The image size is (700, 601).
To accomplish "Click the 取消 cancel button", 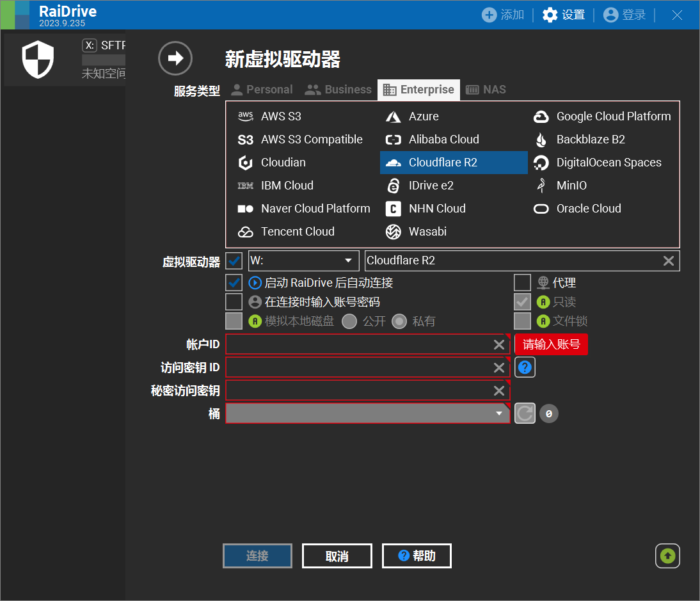I will pos(337,556).
